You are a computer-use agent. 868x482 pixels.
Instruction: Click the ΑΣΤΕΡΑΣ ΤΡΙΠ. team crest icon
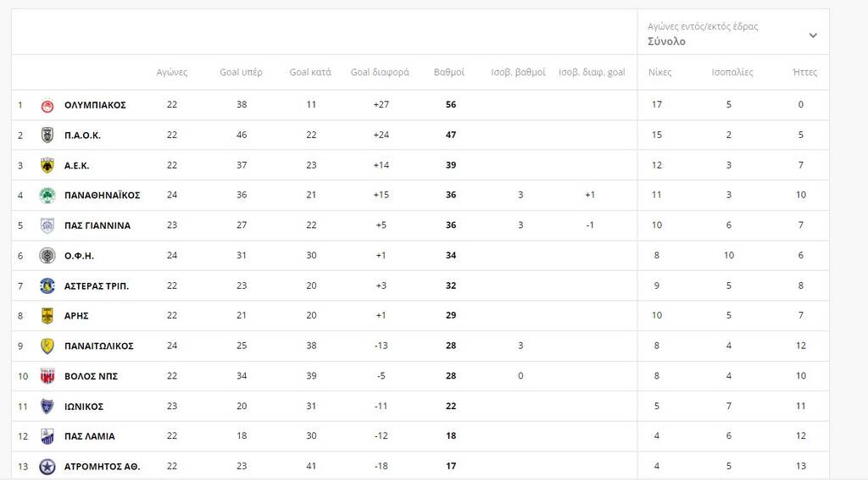(47, 285)
